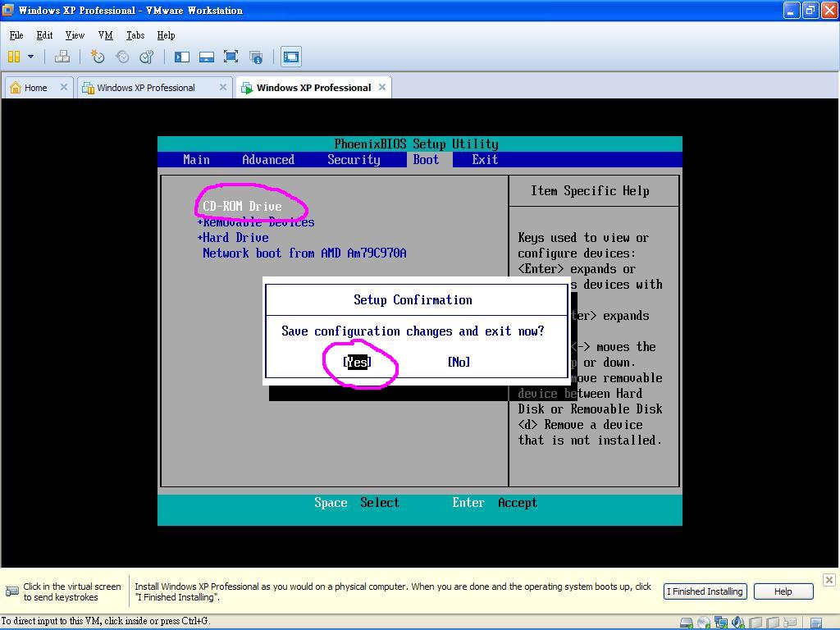840x630 pixels.
Task: Click the yellow Suspend/Pause VM icon
Action: (14, 57)
